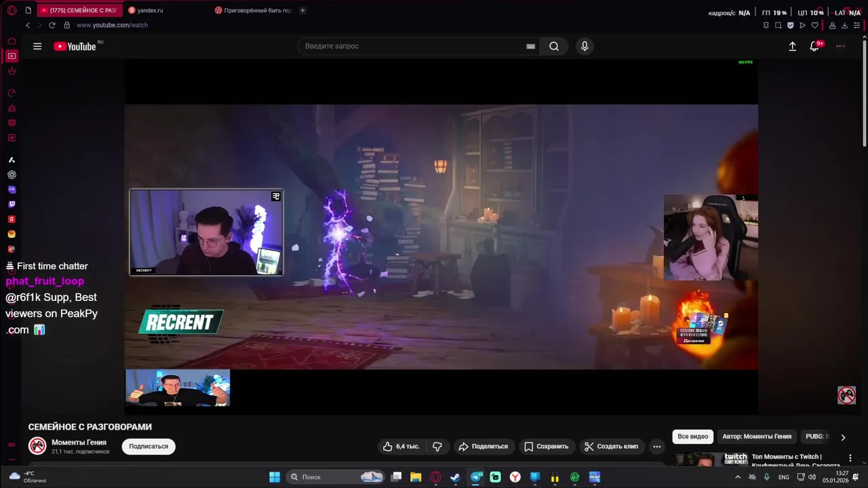Select the 'PUBG' filter chip

[x=816, y=436]
